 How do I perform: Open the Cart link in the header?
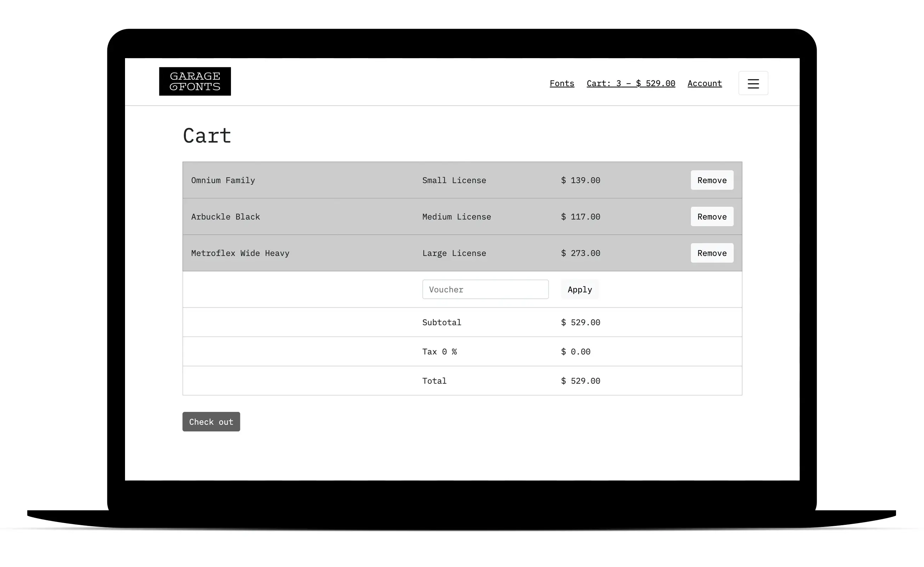pos(630,83)
